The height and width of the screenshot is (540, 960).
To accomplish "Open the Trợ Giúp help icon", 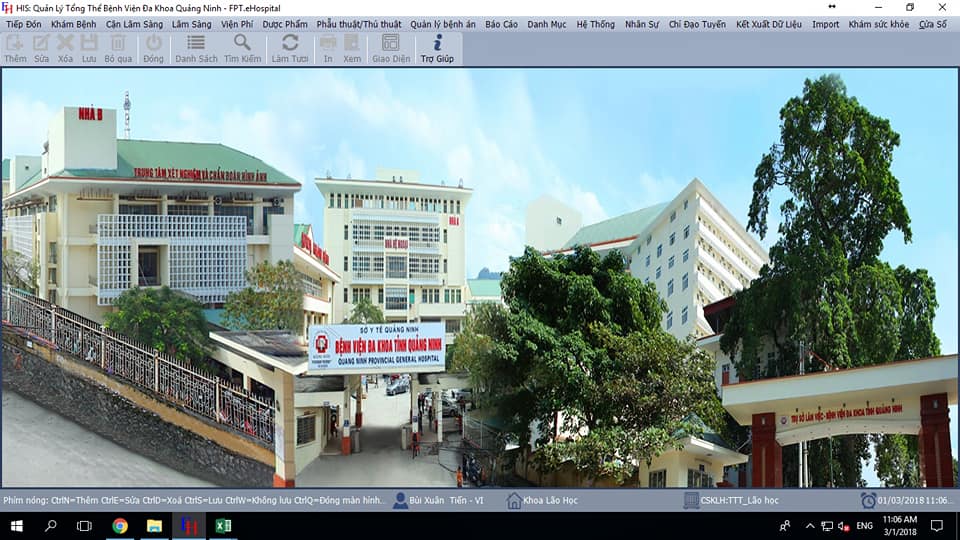I will point(437,43).
